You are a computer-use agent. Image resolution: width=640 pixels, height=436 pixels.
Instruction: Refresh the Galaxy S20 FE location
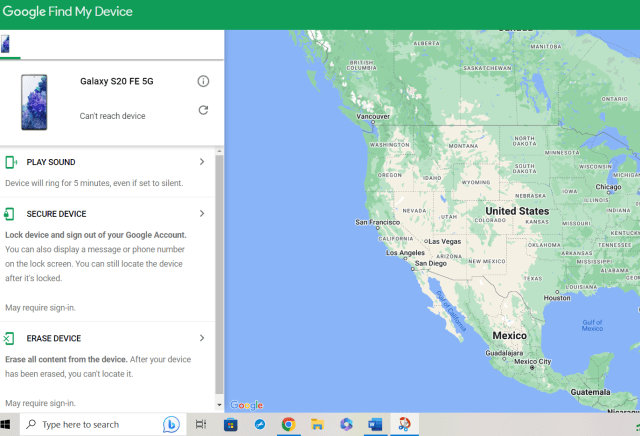pos(203,110)
